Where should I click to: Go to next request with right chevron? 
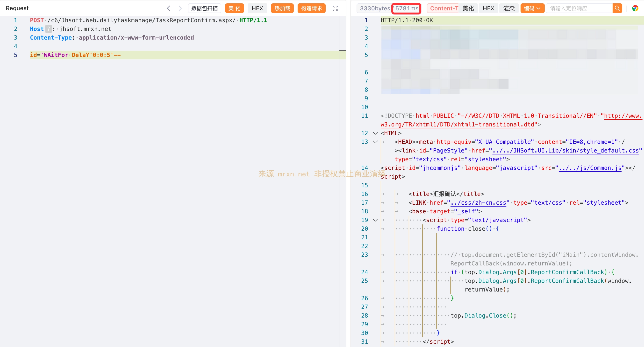[180, 8]
